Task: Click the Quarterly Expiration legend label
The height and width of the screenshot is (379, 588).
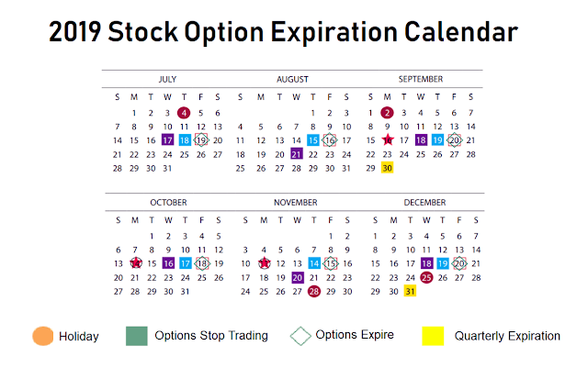Action: pos(507,336)
